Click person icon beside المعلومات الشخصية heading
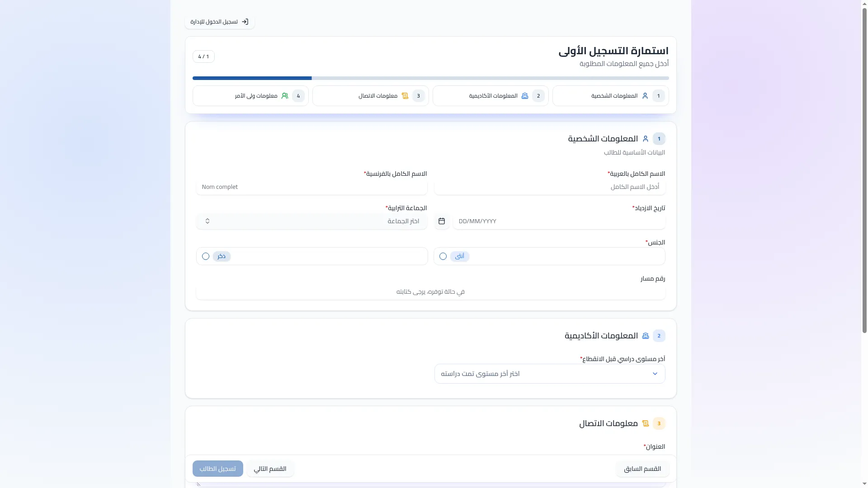This screenshot has width=868, height=488. [x=646, y=139]
